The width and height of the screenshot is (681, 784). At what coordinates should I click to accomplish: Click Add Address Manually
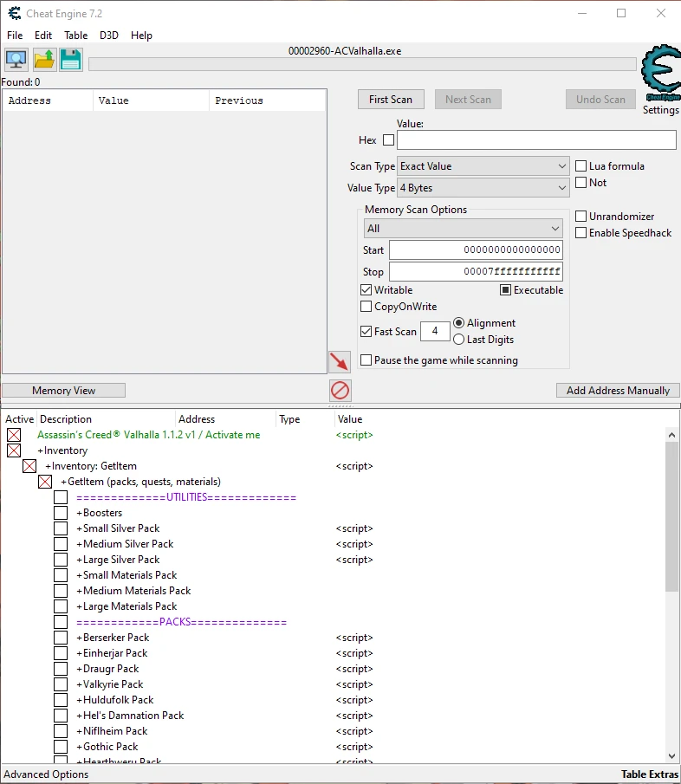coord(618,391)
